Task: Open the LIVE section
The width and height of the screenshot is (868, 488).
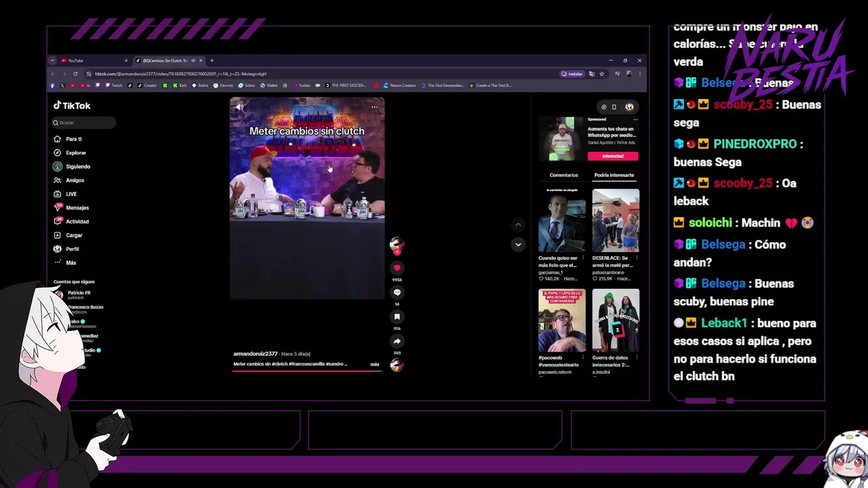Action: tap(66, 194)
